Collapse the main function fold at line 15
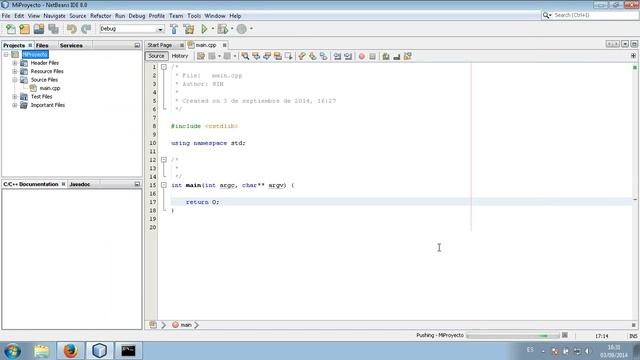Image resolution: width=640 pixels, height=360 pixels. 164,185
